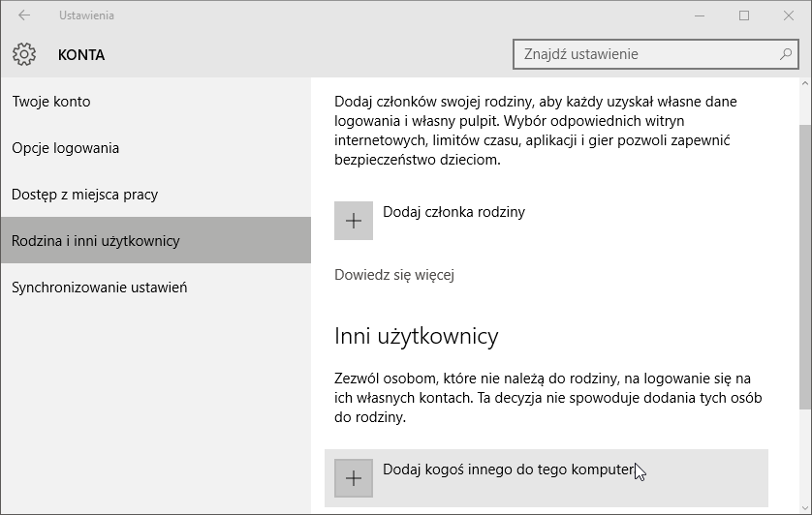This screenshot has width=812, height=515.
Task: Click the settings gear icon beside KONTA
Action: (x=24, y=54)
